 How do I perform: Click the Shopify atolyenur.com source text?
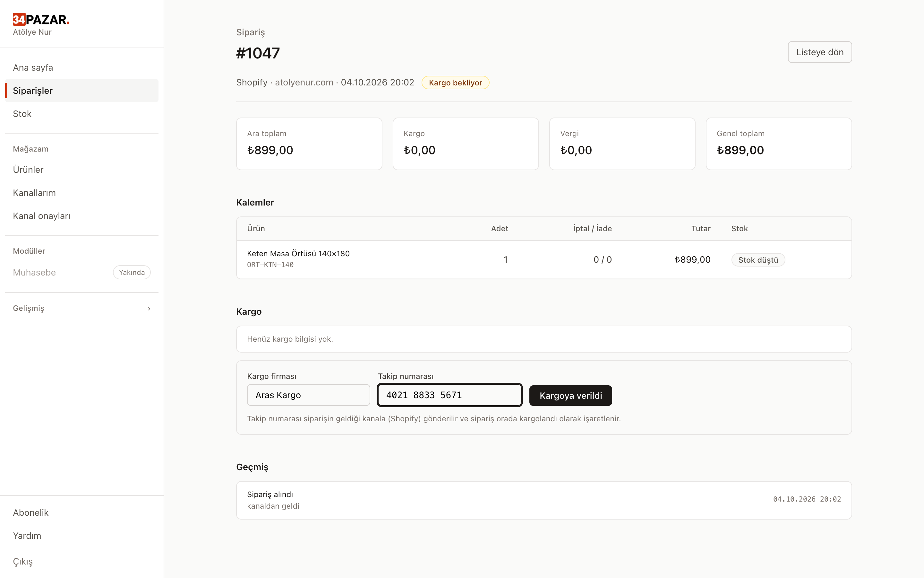coord(285,83)
